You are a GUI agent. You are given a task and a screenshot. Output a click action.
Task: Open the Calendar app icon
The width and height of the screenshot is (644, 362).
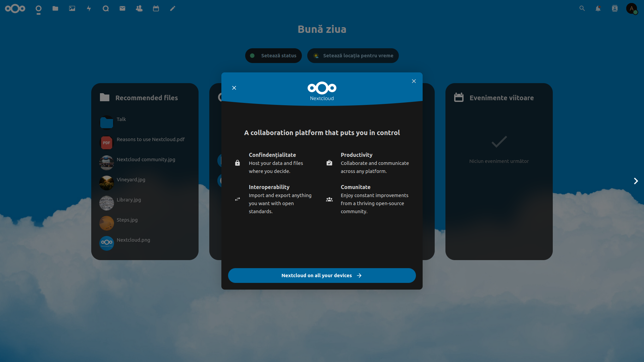[x=156, y=8]
